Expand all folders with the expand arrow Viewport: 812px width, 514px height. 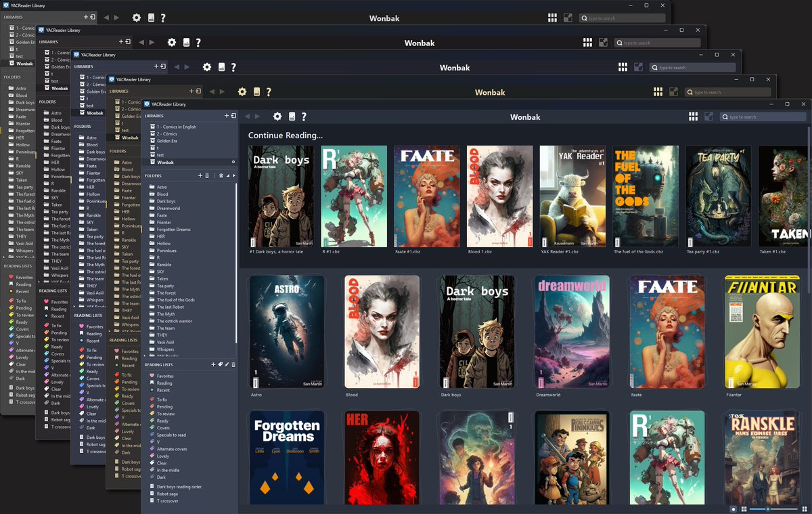click(234, 175)
